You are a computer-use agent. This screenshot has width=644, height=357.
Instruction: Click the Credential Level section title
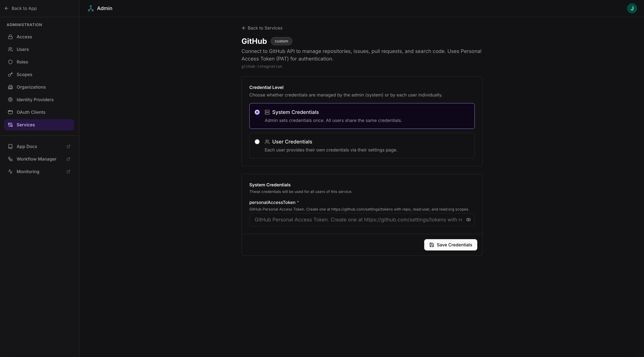(266, 87)
